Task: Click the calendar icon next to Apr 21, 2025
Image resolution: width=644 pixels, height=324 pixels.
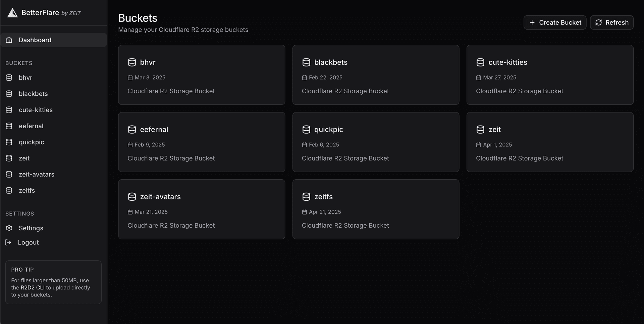Action: point(305,212)
